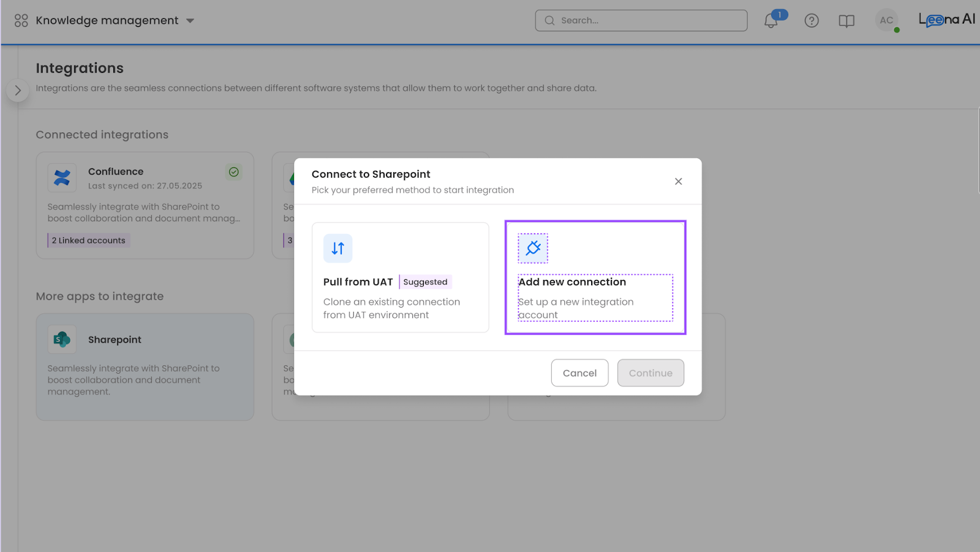Click the plug icon for new connection
This screenshot has width=980, height=552.
point(533,248)
